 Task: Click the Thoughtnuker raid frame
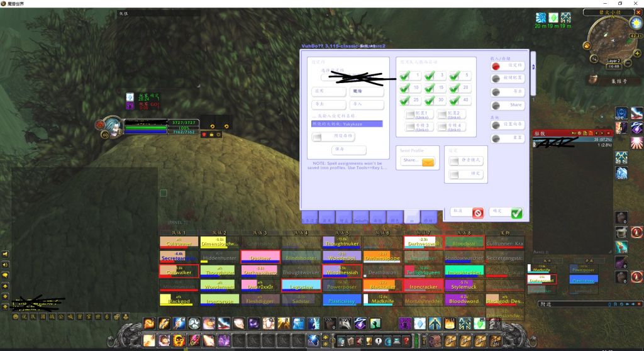(341, 242)
